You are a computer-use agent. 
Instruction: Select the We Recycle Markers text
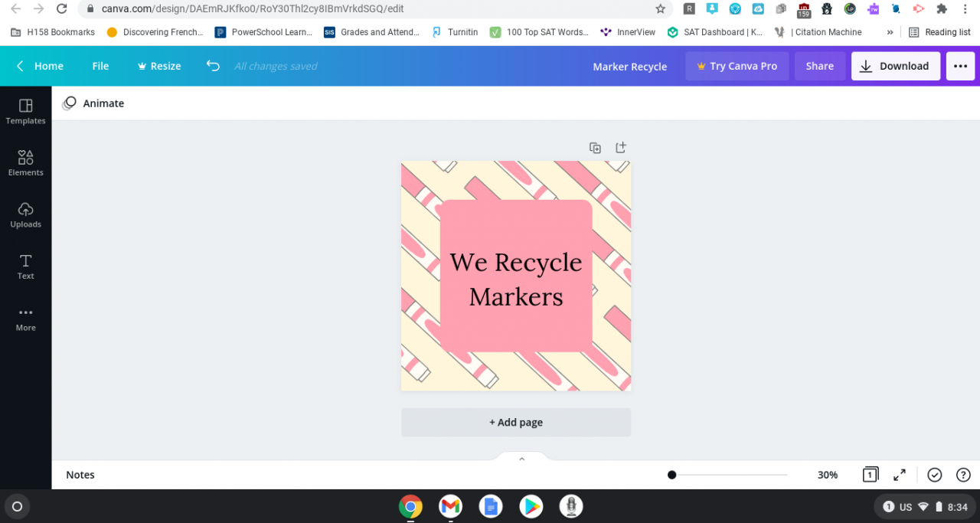click(x=515, y=279)
